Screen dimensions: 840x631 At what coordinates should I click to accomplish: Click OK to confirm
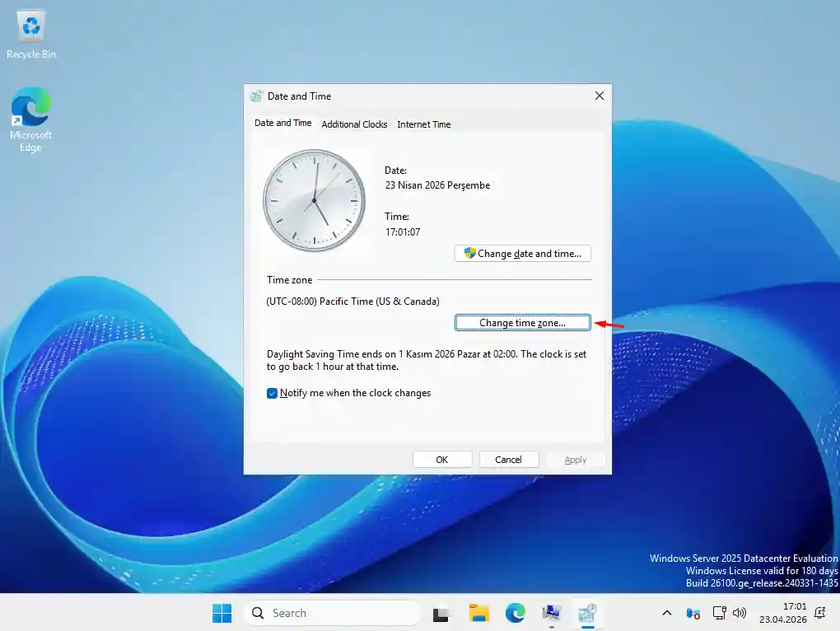click(442, 460)
